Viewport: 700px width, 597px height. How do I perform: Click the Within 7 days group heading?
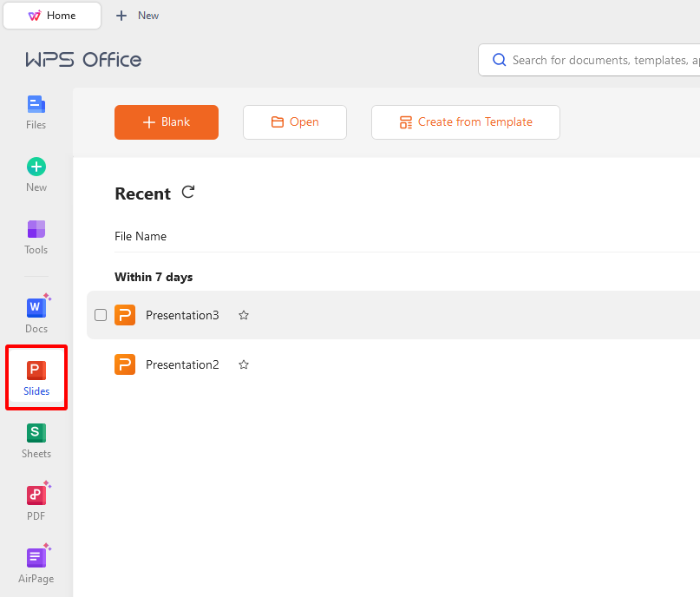tap(154, 277)
